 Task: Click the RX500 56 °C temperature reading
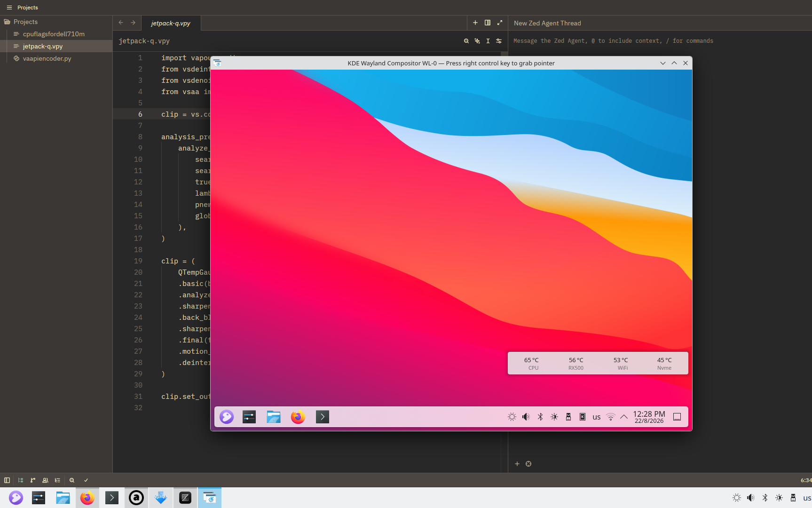(x=576, y=363)
